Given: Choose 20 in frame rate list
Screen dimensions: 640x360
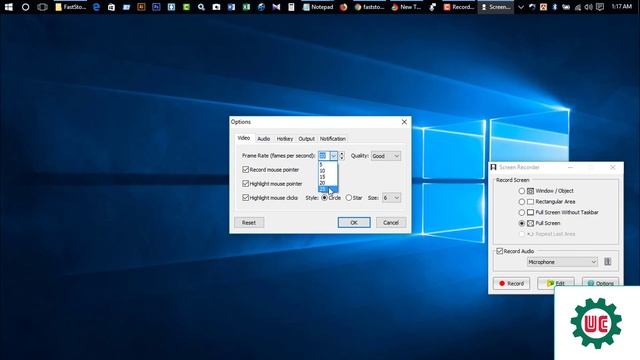Looking at the screenshot, I should [328, 183].
